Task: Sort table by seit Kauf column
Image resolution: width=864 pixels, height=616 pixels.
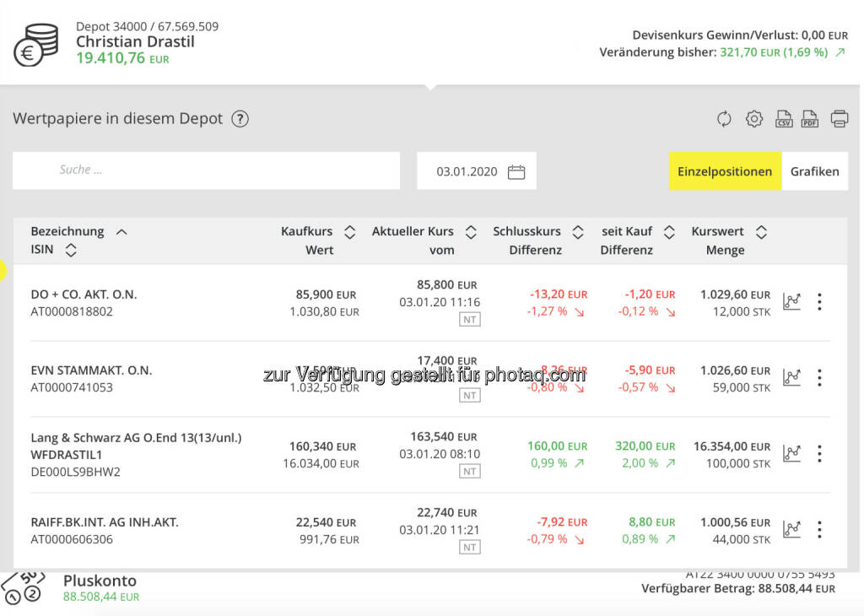Action: coord(669,232)
